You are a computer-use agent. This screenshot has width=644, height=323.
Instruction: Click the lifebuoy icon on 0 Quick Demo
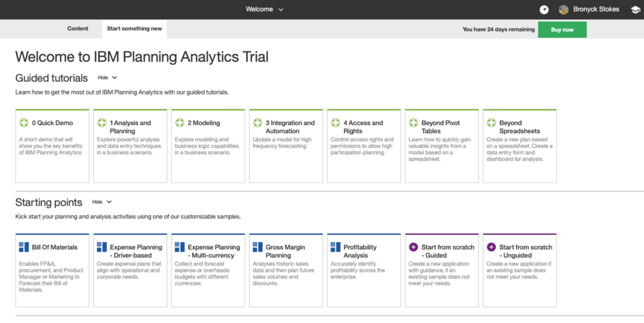click(23, 123)
